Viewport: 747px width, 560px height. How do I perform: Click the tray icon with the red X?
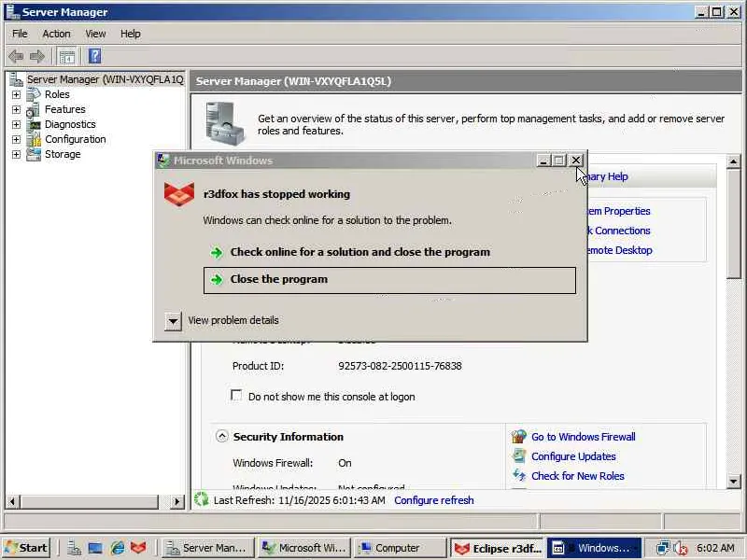click(681, 548)
